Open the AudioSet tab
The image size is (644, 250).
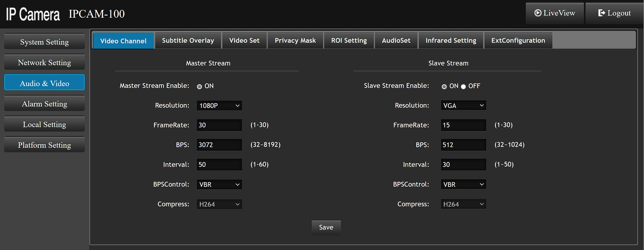396,40
